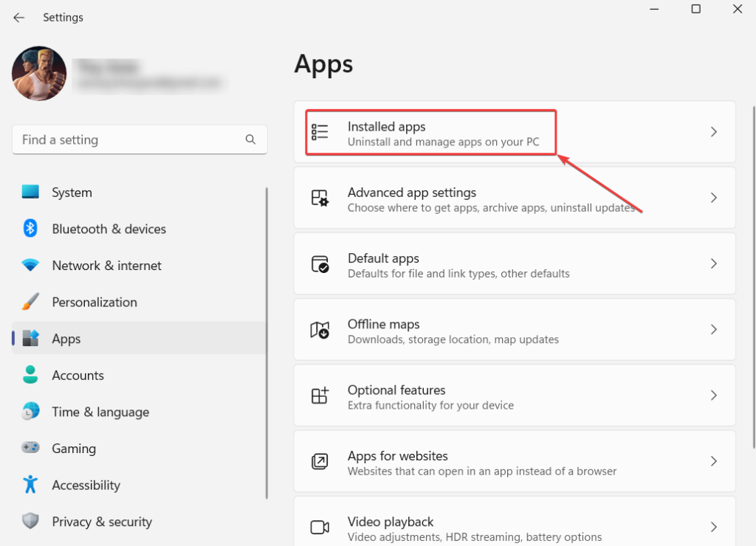Image resolution: width=756 pixels, height=546 pixels.
Task: Open Network & internet settings
Action: (139, 266)
